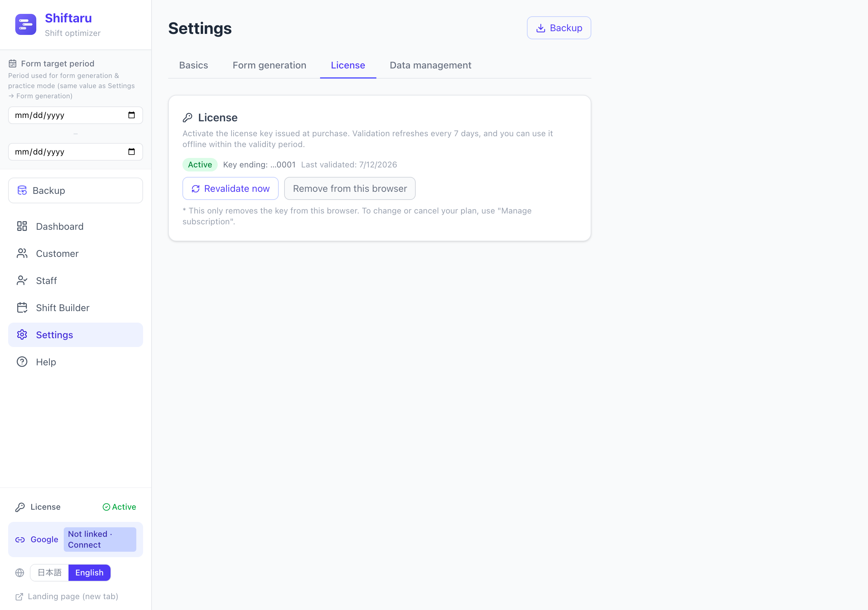Click Revalidate now button
Screen dimensions: 868x610
(231, 189)
